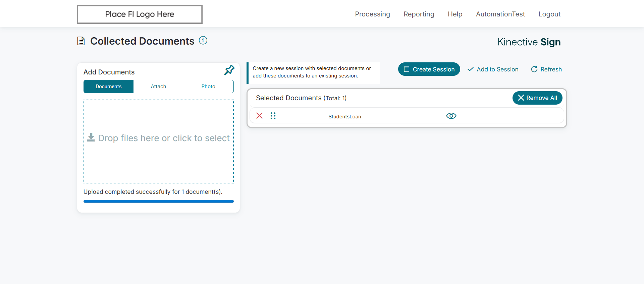644x284 pixels.
Task: Click the info icon beside Collected Documents
Action: [x=203, y=41]
